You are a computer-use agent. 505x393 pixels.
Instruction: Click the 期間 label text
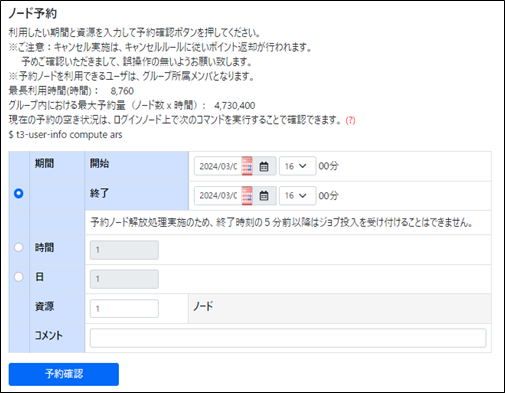44,164
